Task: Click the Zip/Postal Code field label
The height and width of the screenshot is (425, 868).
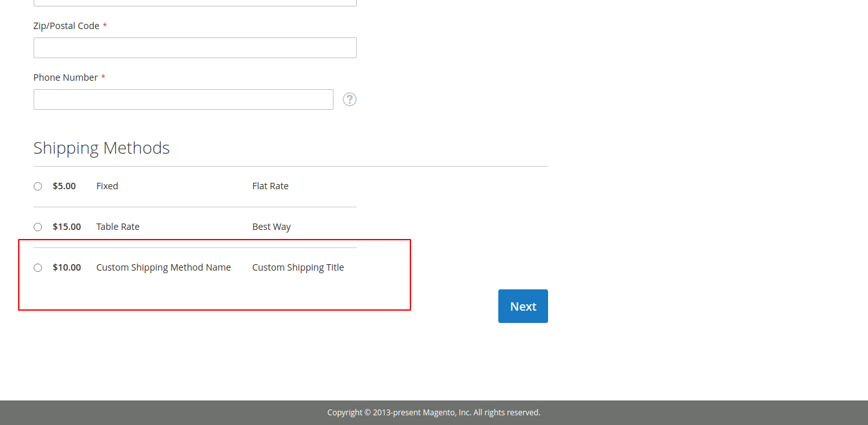Action: [67, 26]
